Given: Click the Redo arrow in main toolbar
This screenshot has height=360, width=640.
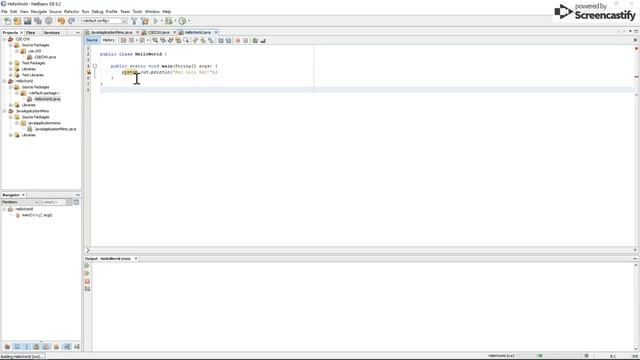Looking at the screenshot, I should (71, 21).
